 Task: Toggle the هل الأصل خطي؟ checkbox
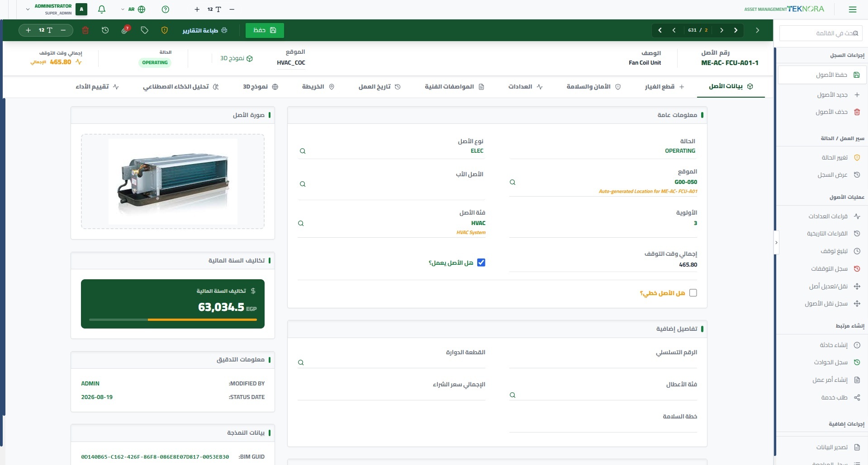(x=693, y=293)
